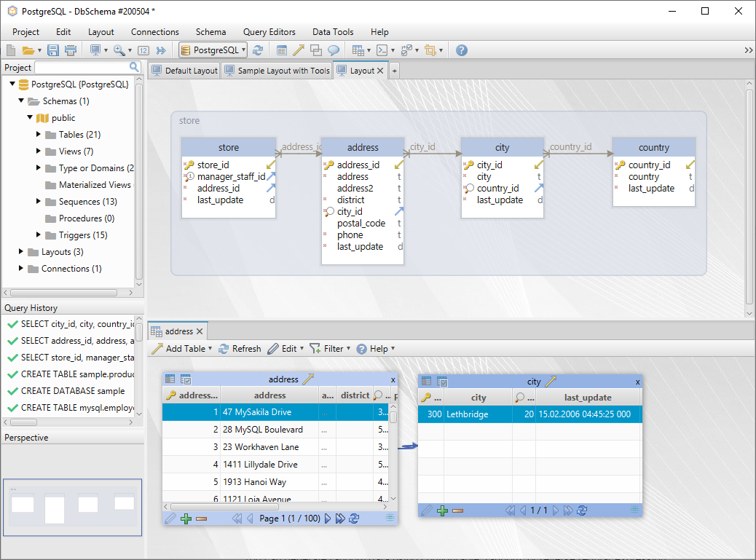This screenshot has height=560, width=756.
Task: Open the Add Table button menu
Action: click(181, 349)
